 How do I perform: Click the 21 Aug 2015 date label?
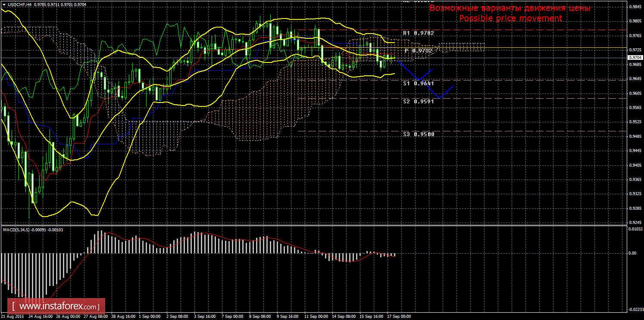[12, 317]
